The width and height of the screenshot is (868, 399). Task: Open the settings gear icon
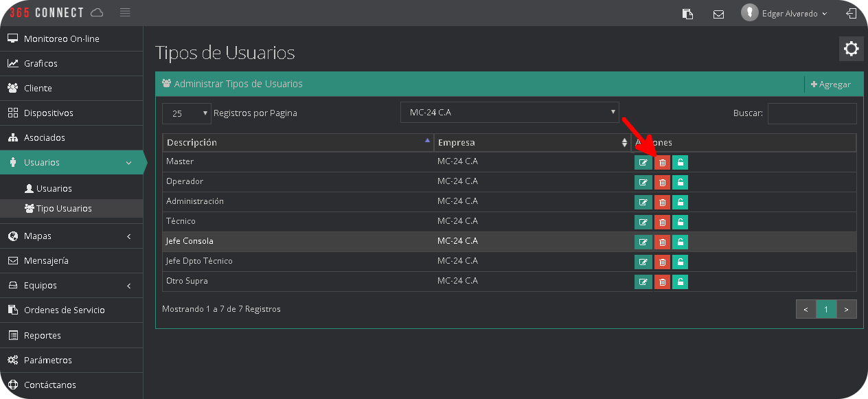tap(851, 49)
